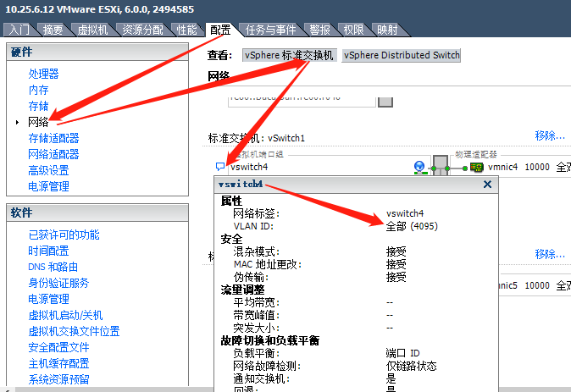Click the 硬件 panel header
This screenshot has height=392, width=571.
97,52
